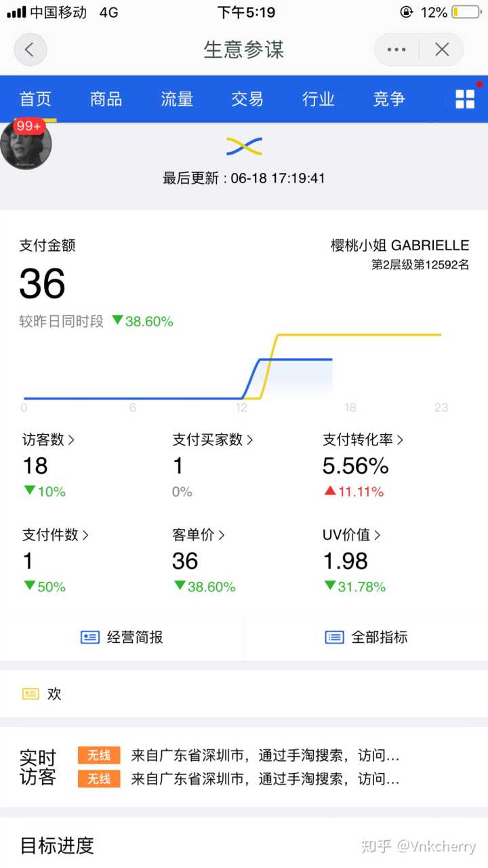Tap the profile avatar with 99+ badge
488x868 pixels.
[x=26, y=144]
